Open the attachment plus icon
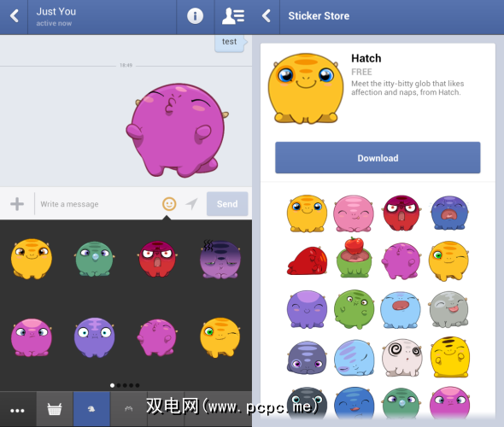The height and width of the screenshot is (427, 504). 17,204
